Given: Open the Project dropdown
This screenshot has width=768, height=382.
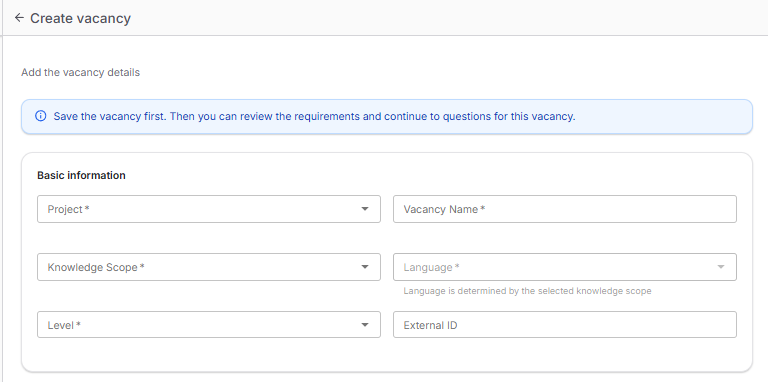Looking at the screenshot, I should 209,209.
